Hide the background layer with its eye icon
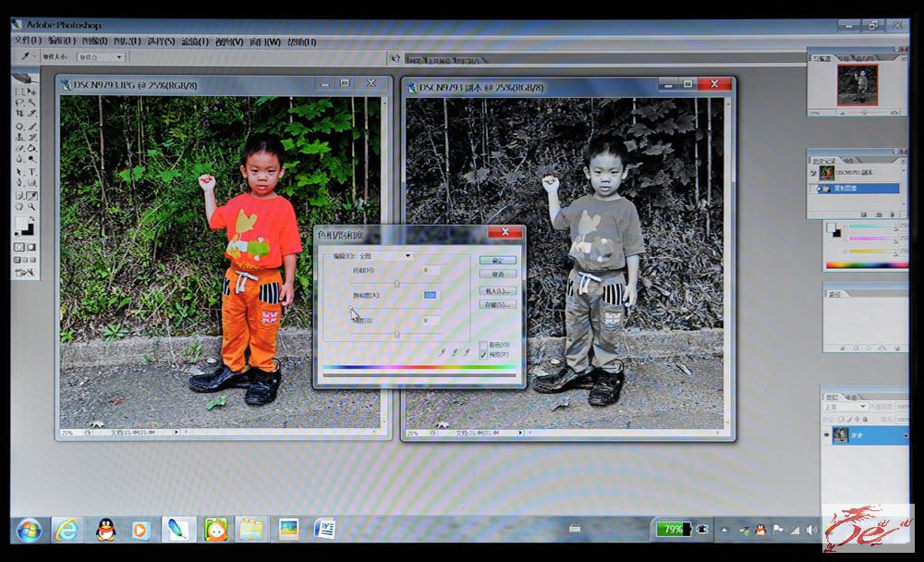Image resolution: width=924 pixels, height=562 pixels. pyautogui.click(x=826, y=435)
